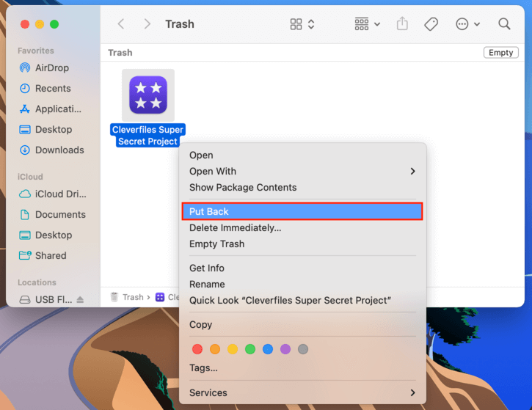Open Downloads in the sidebar
The height and width of the screenshot is (410, 532).
59,150
